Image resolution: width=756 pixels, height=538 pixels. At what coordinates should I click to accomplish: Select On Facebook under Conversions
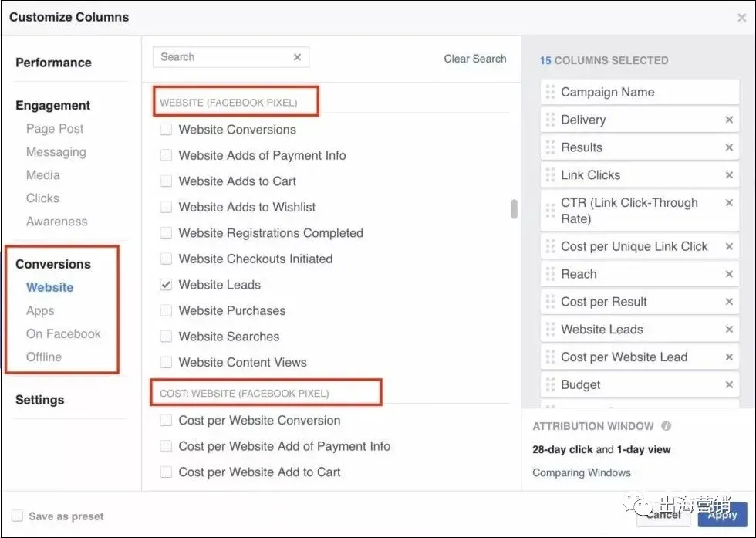[x=63, y=334]
